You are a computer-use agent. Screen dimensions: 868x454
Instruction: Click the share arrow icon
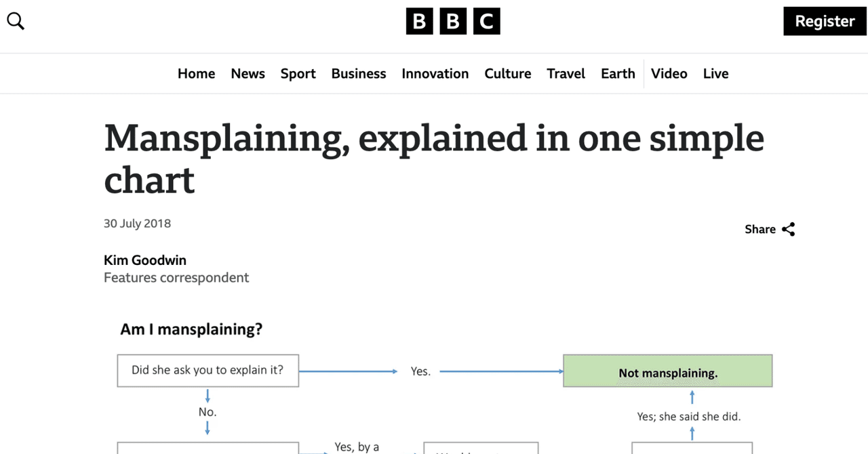788,230
